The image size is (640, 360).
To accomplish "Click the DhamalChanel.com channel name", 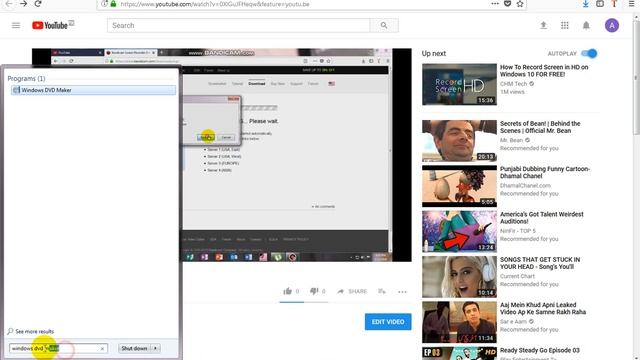I will pos(525,185).
